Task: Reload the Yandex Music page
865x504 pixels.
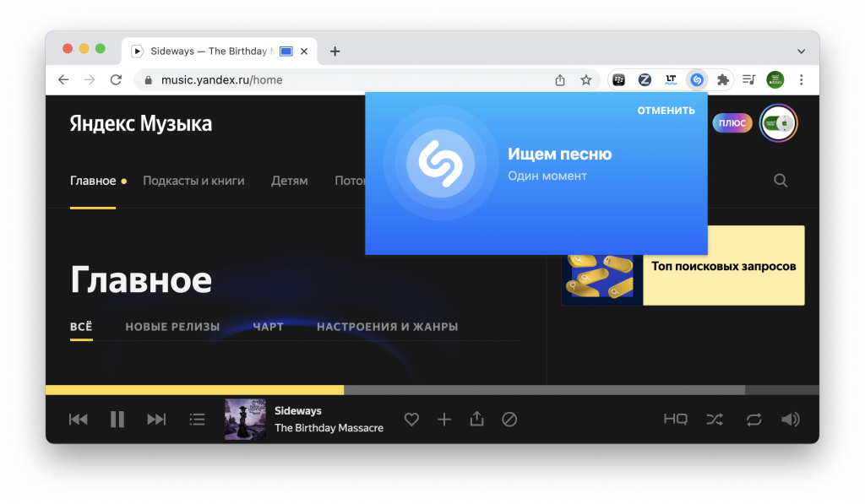Action: tap(116, 80)
